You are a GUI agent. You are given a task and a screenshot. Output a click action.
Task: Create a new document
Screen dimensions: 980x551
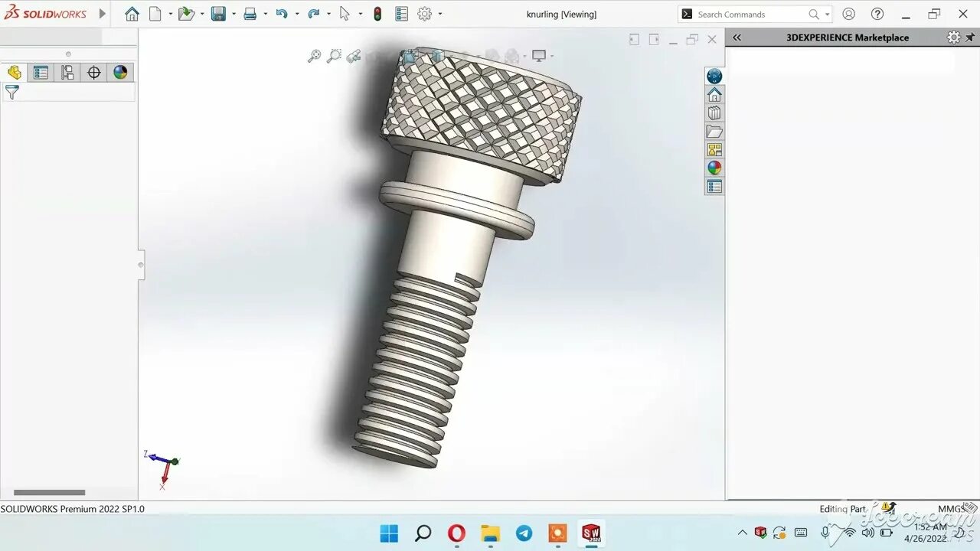[155, 14]
